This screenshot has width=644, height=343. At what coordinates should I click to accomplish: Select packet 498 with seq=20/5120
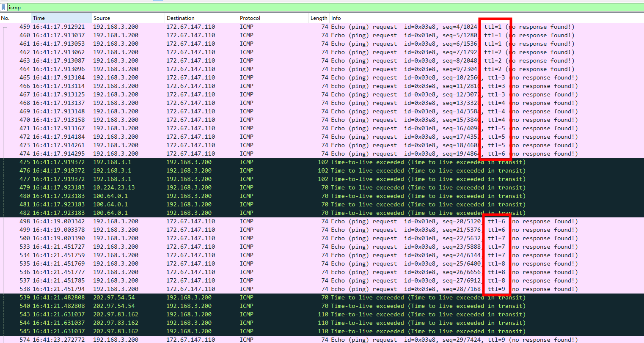click(x=322, y=221)
